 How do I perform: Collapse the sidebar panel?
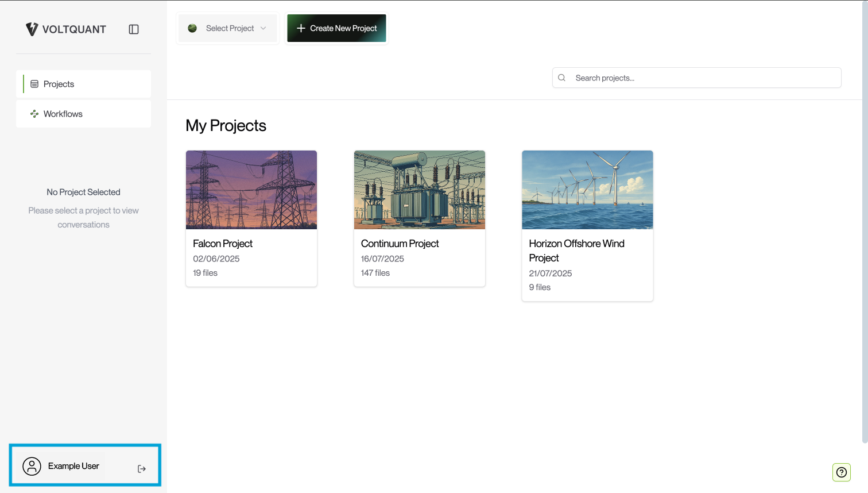(134, 29)
